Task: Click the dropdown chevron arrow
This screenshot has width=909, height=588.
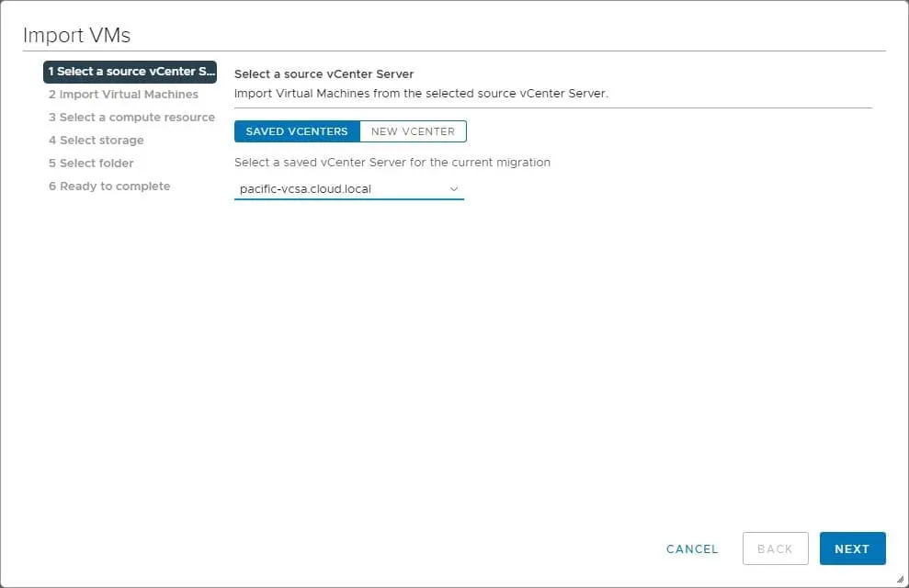Action: 454,189
